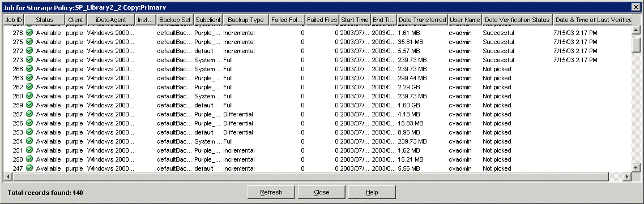Click the green status icon for job 262
The height and width of the screenshot is (204, 644).
(29, 87)
